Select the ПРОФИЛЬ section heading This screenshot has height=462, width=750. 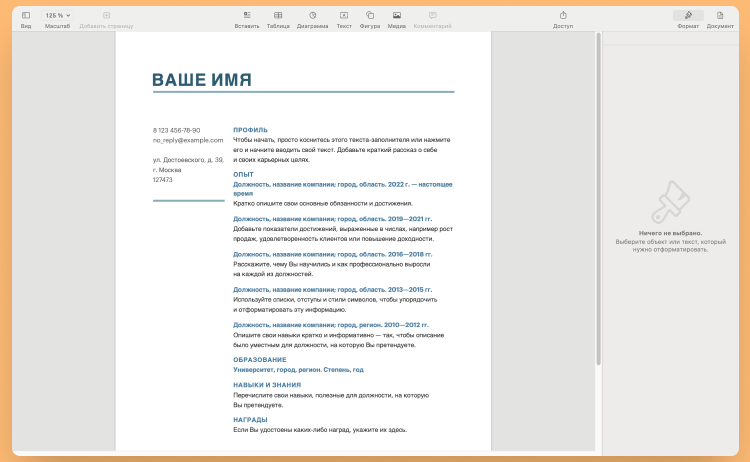tap(250, 130)
